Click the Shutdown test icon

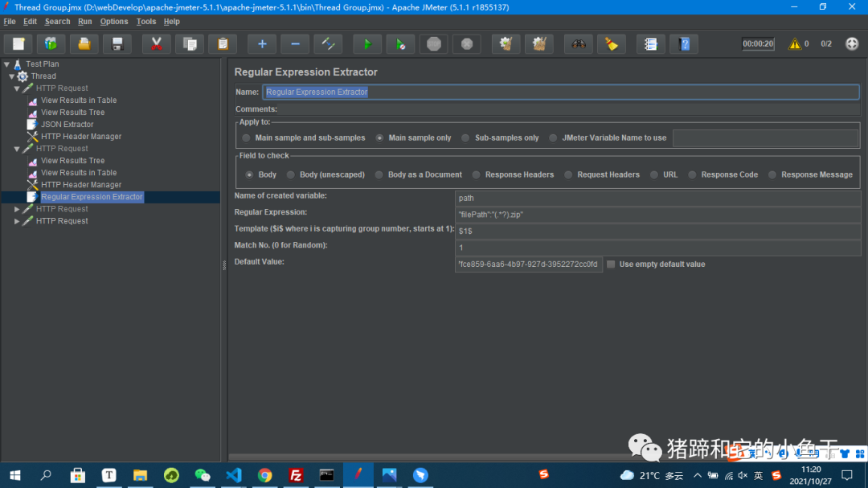pyautogui.click(x=467, y=43)
